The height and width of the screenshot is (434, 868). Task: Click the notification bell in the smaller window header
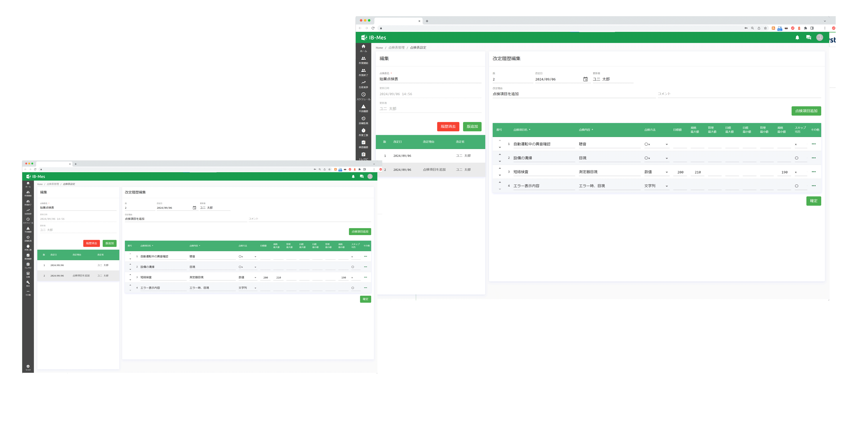coord(353,176)
